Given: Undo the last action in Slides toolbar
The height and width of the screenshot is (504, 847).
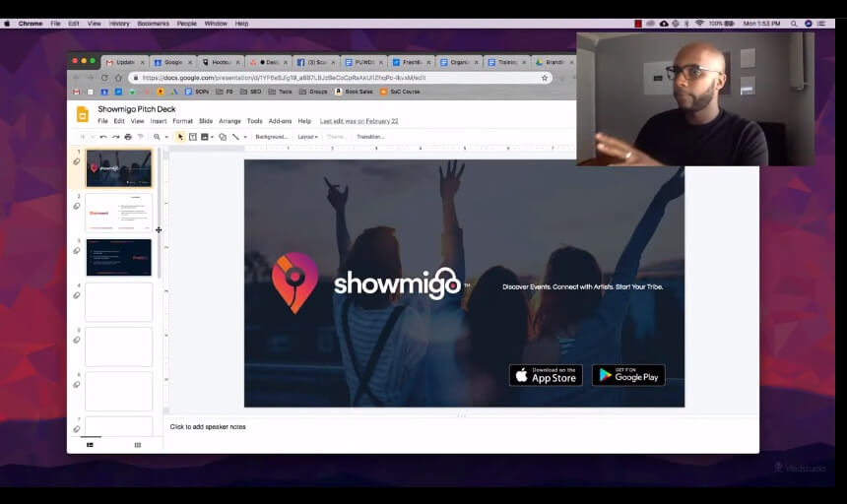Looking at the screenshot, I should pyautogui.click(x=103, y=137).
